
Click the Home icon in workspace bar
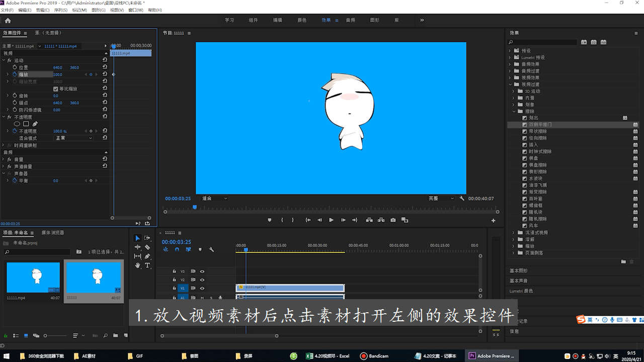point(8,21)
